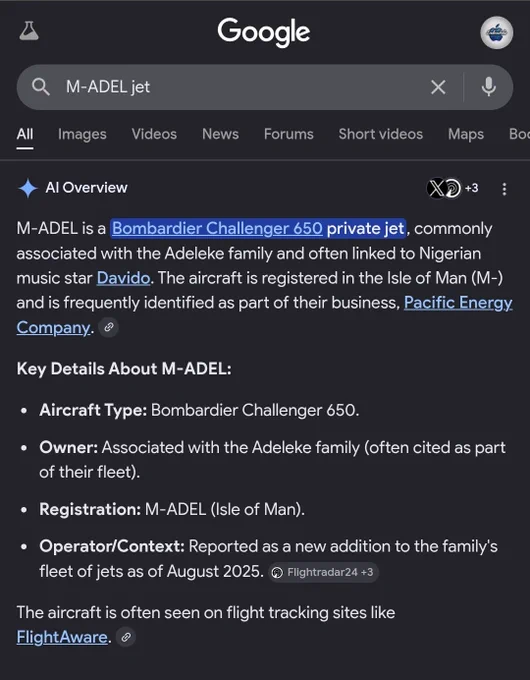
Task: Open the Google account profile avatar
Action: pos(497,33)
